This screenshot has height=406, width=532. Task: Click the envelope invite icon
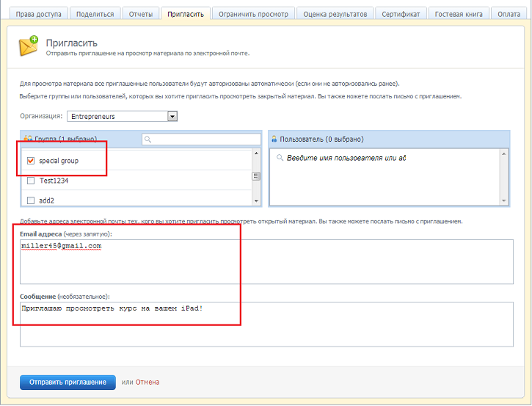[28, 46]
